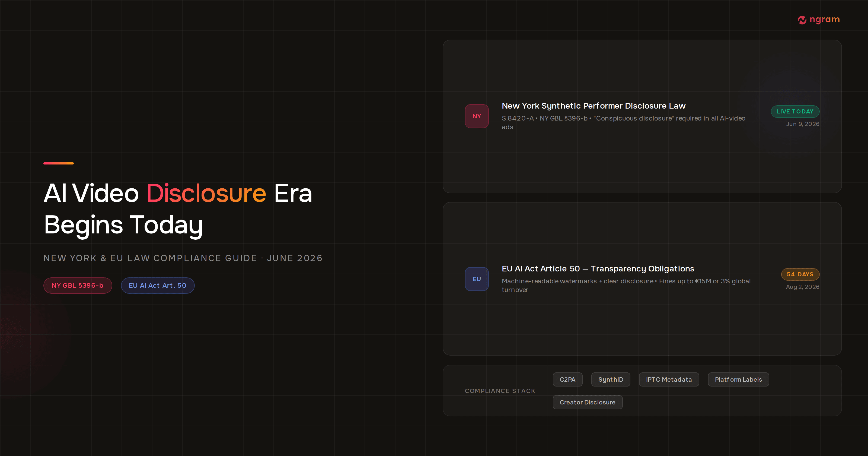Click the AI Video Disclosure Era headline
The width and height of the screenshot is (868, 456).
178,209
